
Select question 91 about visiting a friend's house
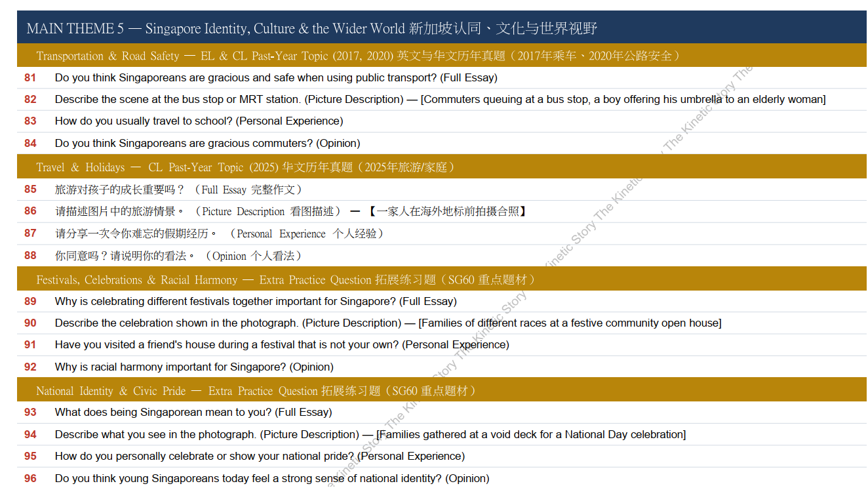282,344
